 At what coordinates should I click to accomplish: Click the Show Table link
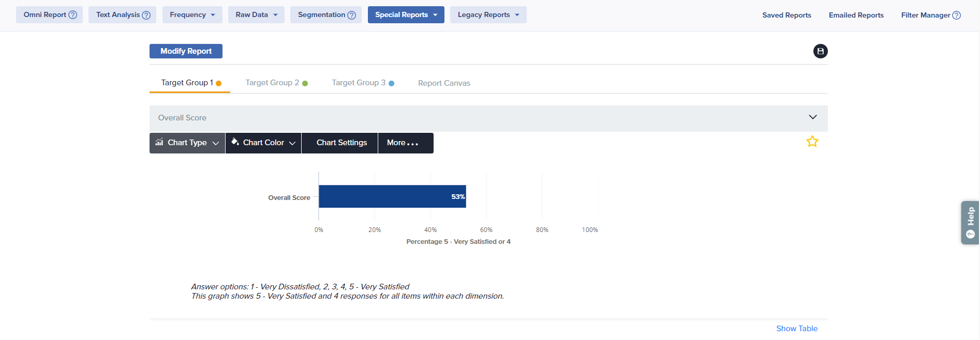coord(796,329)
